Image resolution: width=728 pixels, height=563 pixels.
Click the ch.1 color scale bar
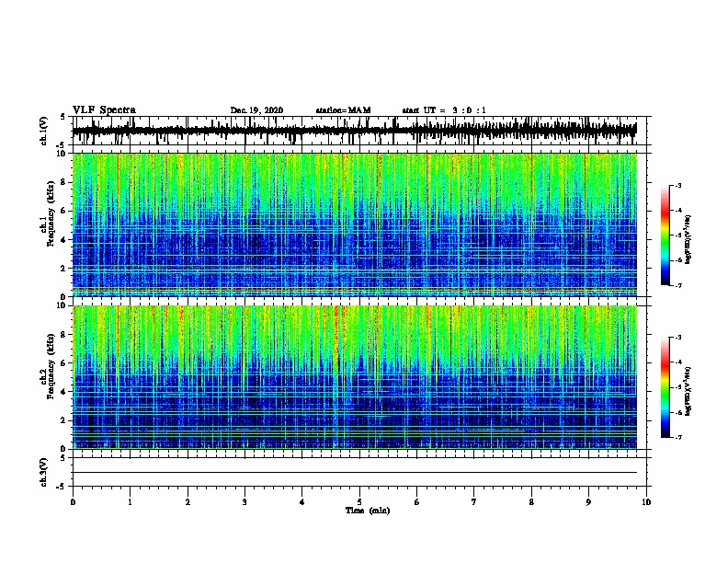(x=665, y=236)
